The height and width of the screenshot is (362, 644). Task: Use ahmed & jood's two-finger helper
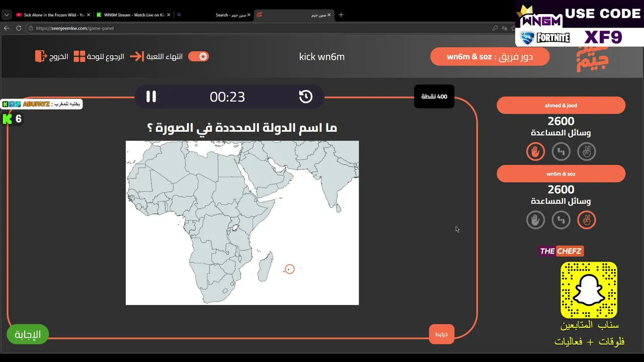[587, 151]
